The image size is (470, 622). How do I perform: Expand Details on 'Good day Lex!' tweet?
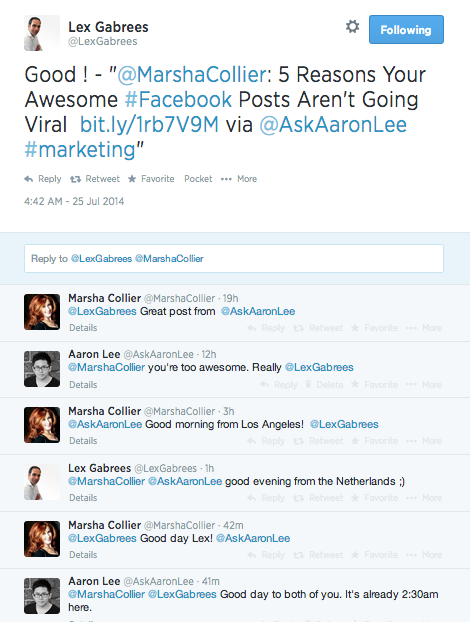pyautogui.click(x=83, y=555)
